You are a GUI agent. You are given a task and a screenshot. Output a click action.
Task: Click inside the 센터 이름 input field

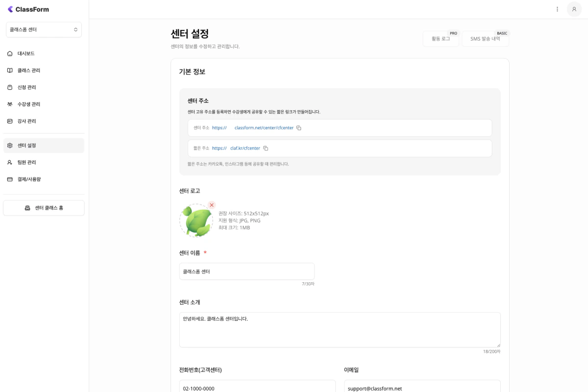pos(246,271)
